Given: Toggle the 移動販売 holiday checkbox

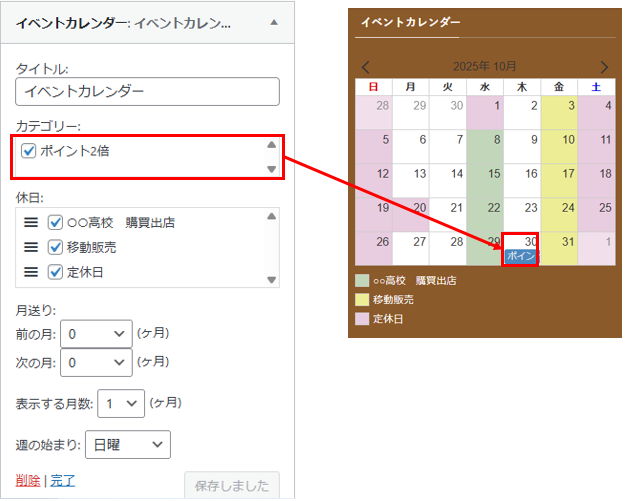Looking at the screenshot, I should (x=56, y=246).
